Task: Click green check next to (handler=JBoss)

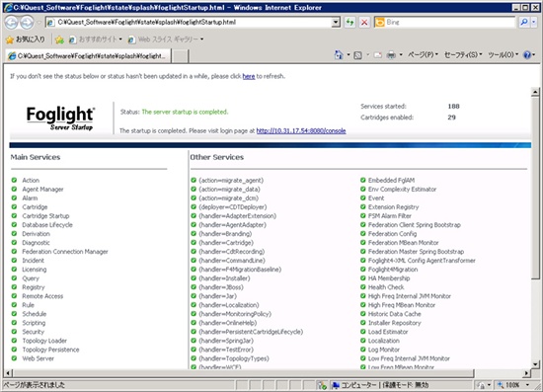Action: pyautogui.click(x=194, y=287)
